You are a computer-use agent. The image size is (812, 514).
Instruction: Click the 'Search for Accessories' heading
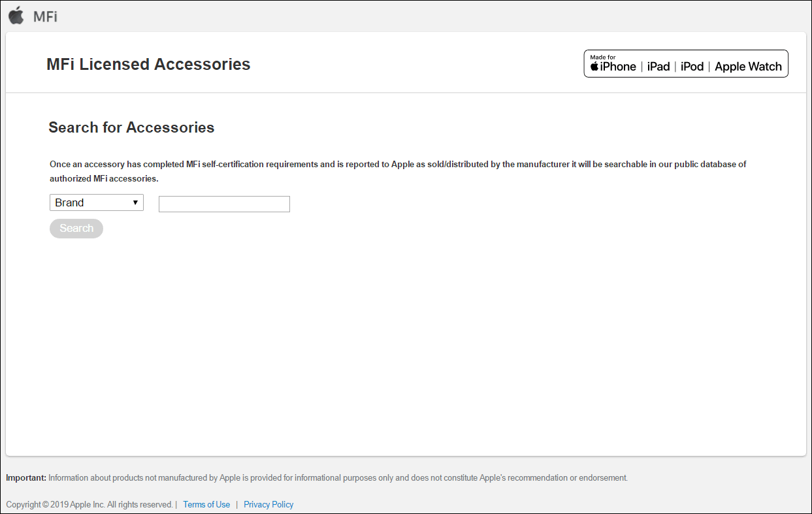131,127
